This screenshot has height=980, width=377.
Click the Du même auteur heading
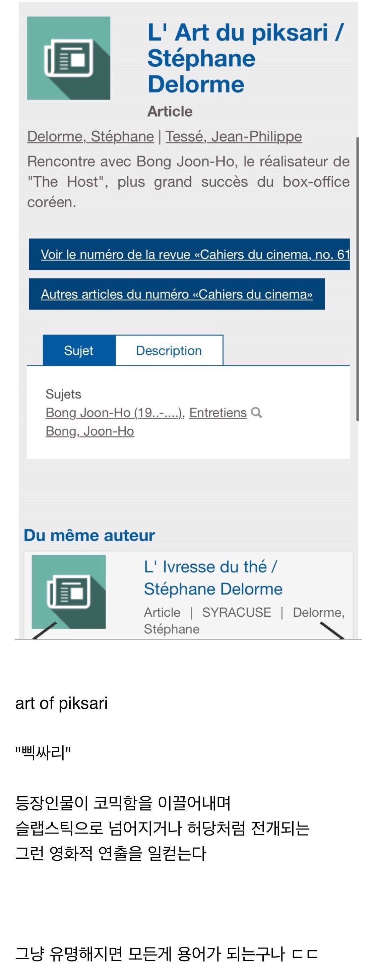point(89,535)
